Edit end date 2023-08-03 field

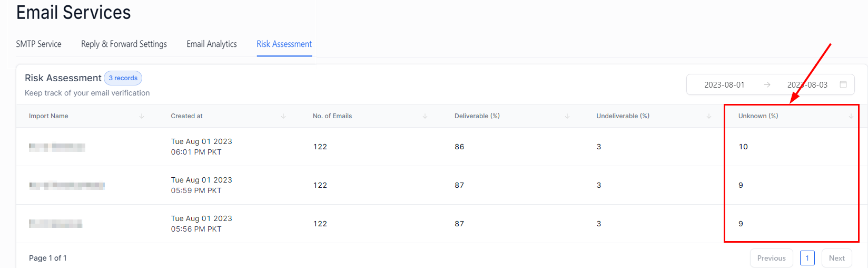pos(807,85)
